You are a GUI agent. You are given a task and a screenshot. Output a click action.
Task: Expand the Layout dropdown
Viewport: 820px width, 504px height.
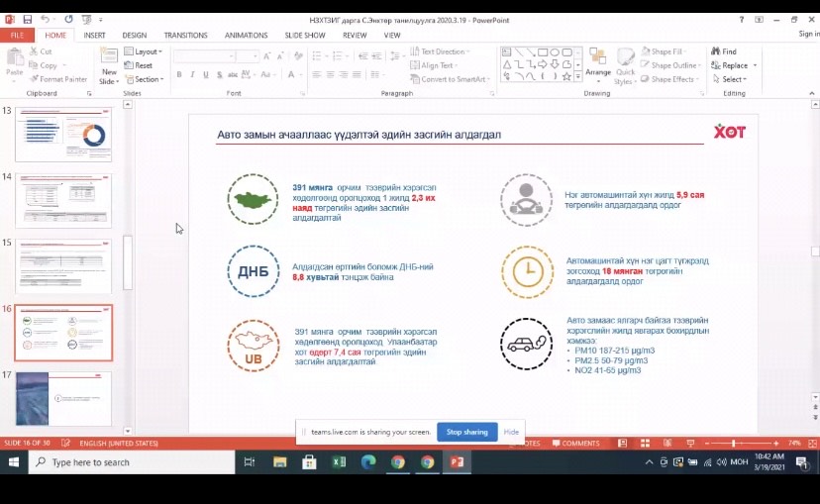click(147, 51)
